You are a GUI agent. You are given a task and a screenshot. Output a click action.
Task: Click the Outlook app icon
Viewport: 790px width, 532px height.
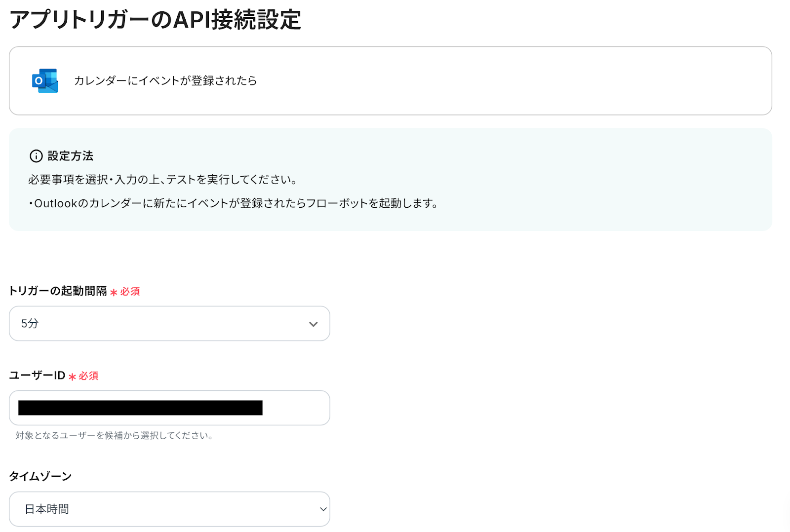tap(45, 80)
